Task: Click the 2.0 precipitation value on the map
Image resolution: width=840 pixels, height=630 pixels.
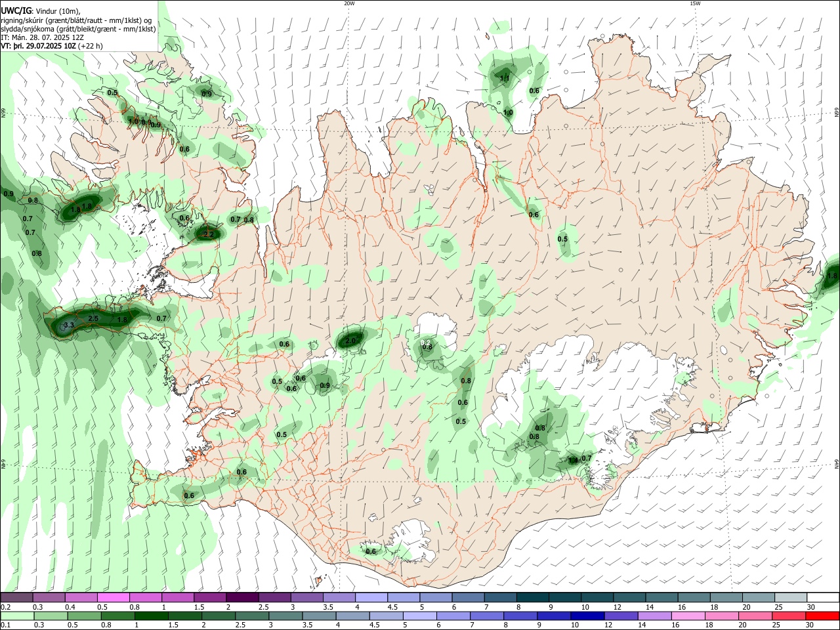Action: [x=350, y=341]
